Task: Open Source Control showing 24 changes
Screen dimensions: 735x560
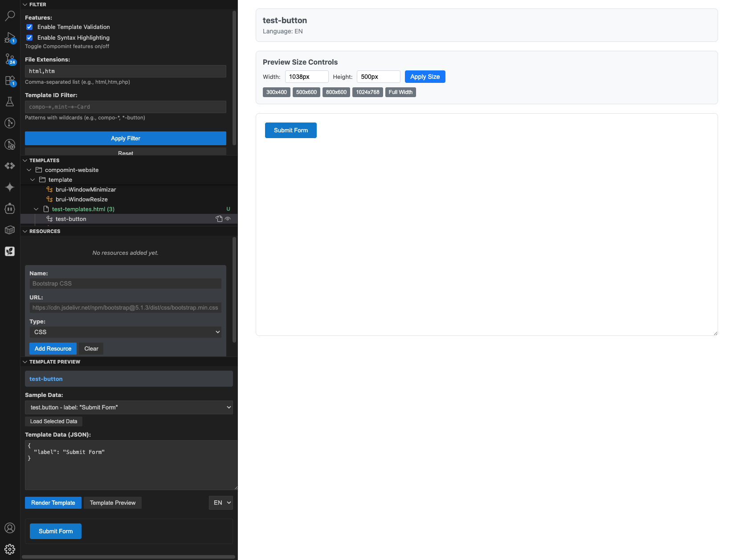Action: point(10,59)
